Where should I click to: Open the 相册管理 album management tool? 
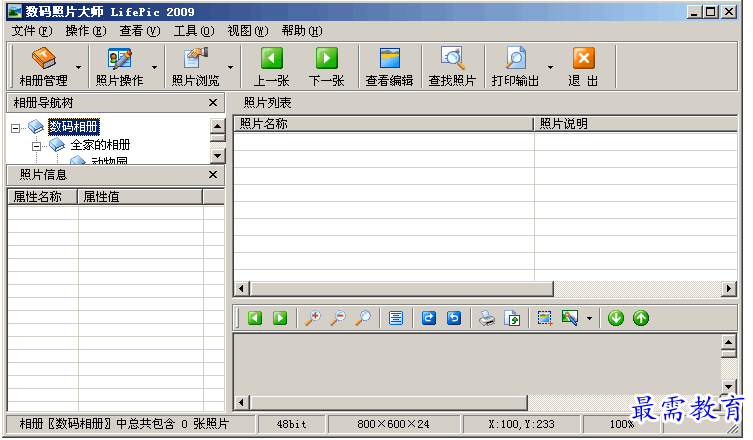43,66
